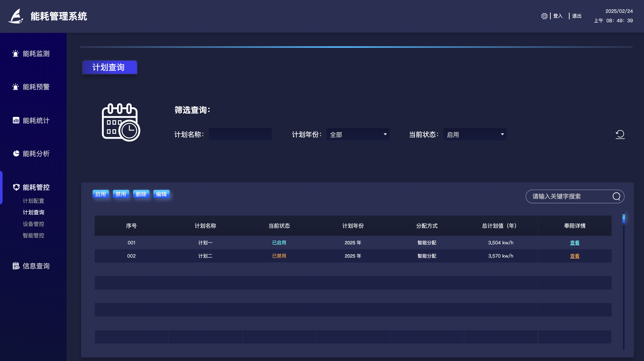The width and height of the screenshot is (644, 361).
Task: Click the 删除 button to delete plans
Action: point(141,194)
